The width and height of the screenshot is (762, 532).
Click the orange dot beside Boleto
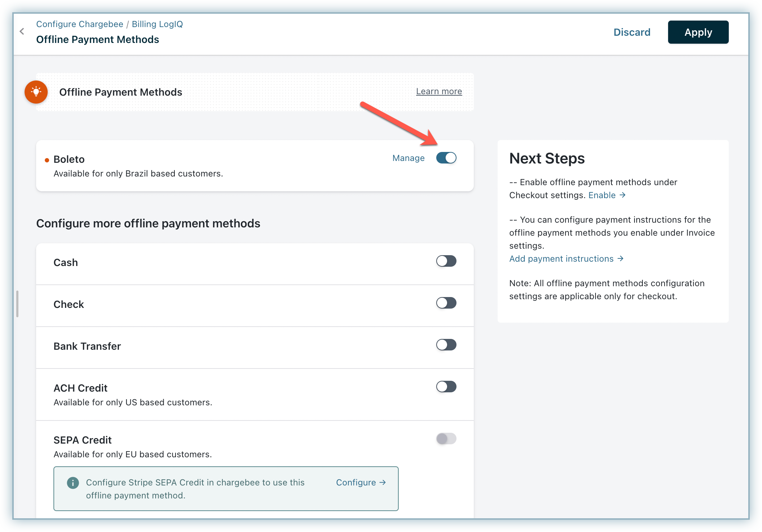47,160
